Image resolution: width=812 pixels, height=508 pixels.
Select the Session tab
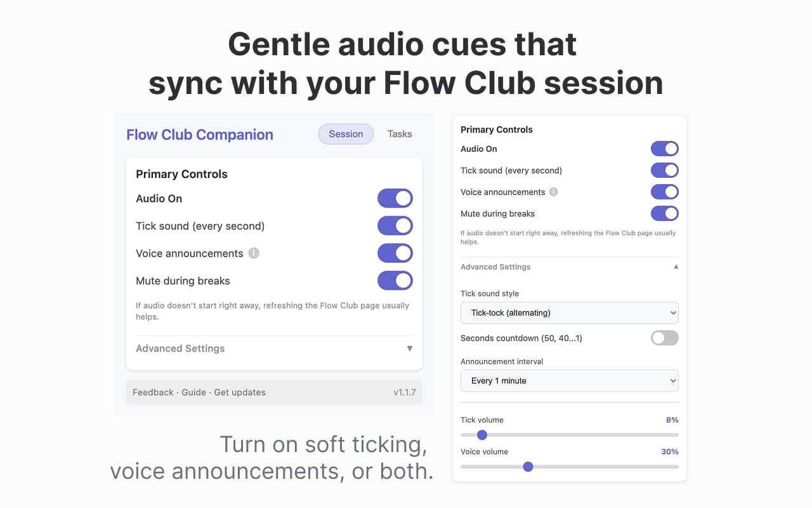point(346,134)
